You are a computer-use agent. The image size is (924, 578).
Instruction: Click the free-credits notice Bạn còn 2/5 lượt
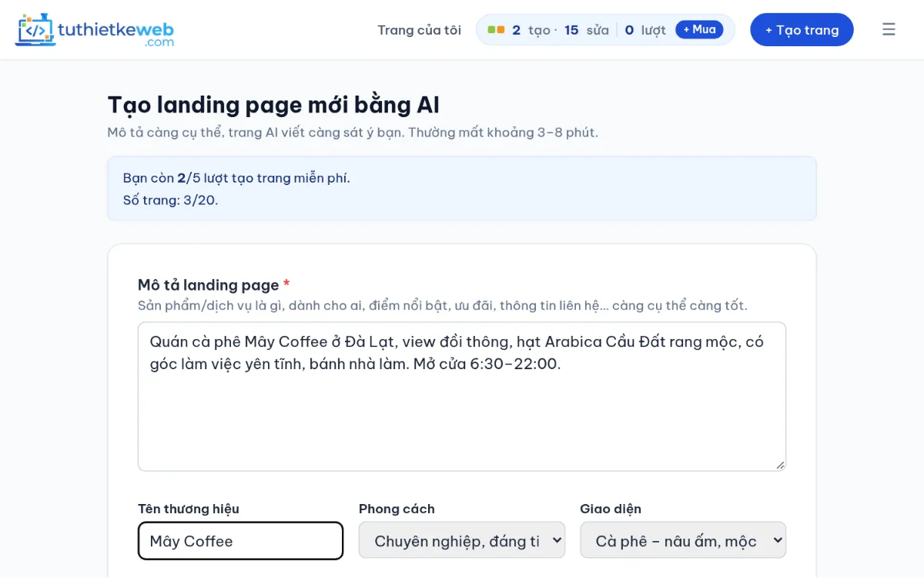pos(236,178)
